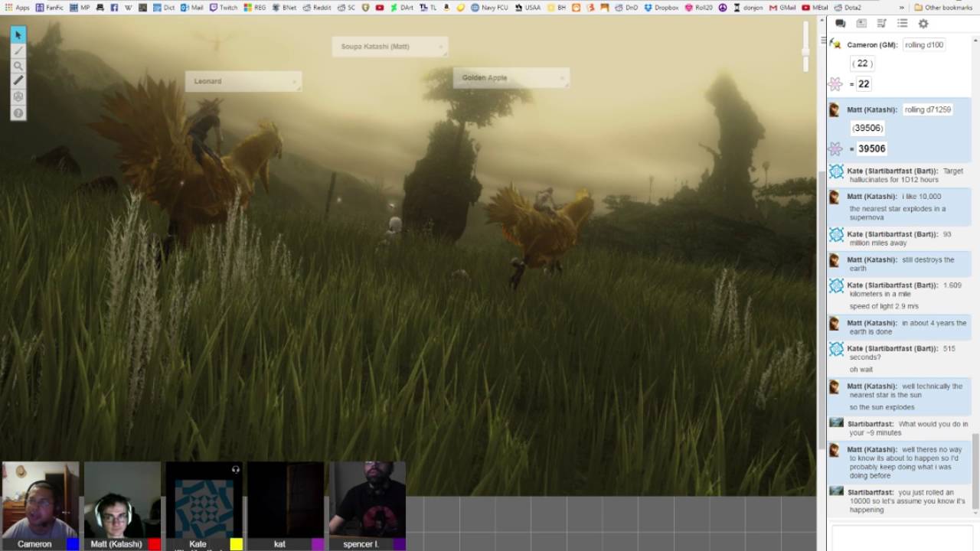Viewport: 980px width, 551px height.
Task: Open the DArt bookmark
Action: (401, 8)
